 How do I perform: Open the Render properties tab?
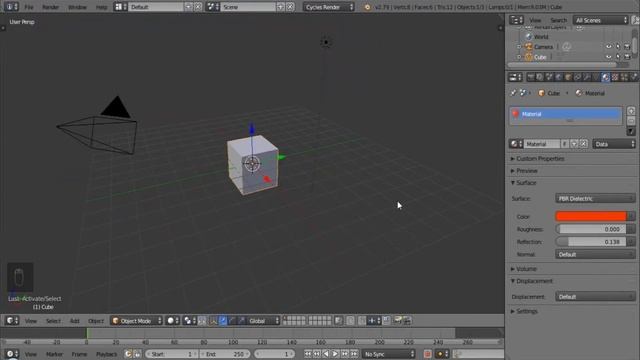tap(531, 77)
